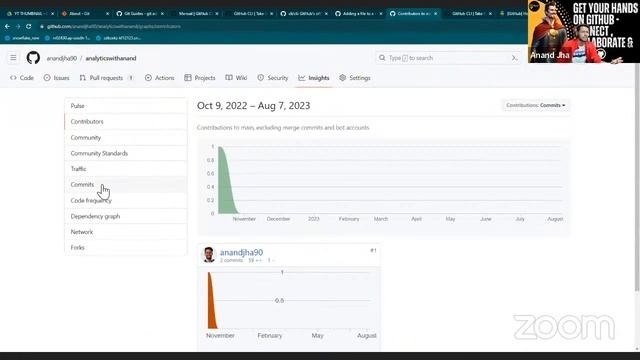Switch to the Actions tab
640x360 pixels.
(x=160, y=78)
